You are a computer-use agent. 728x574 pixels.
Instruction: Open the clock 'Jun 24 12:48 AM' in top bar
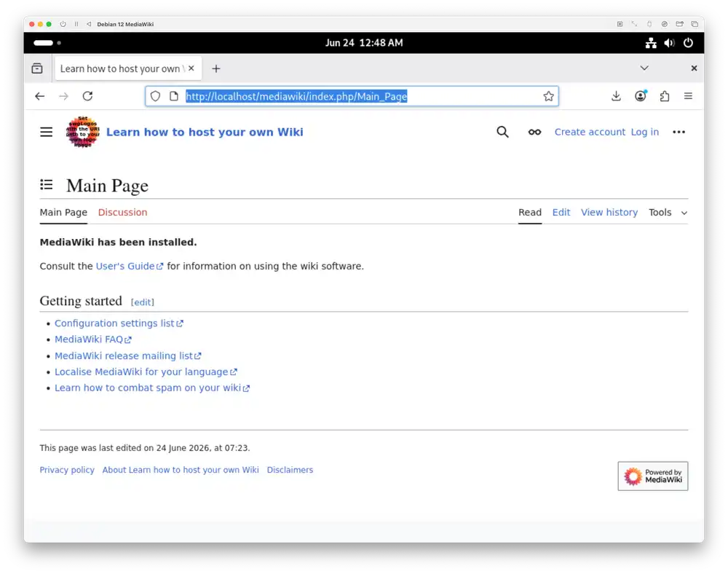pos(364,43)
